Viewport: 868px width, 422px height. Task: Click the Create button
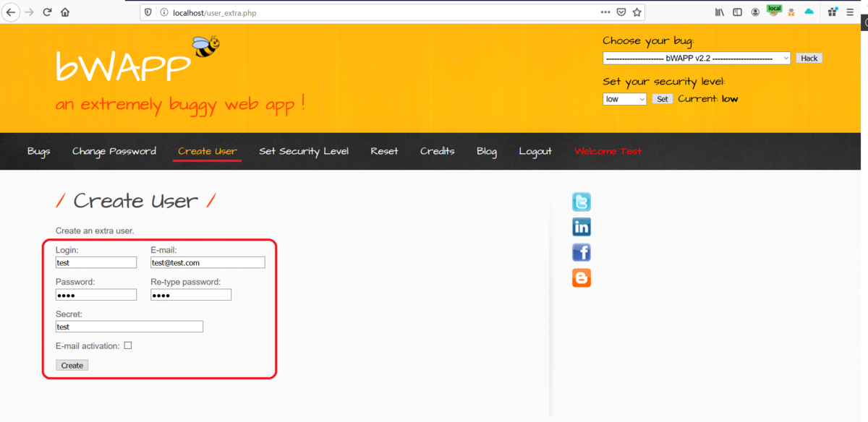point(72,366)
